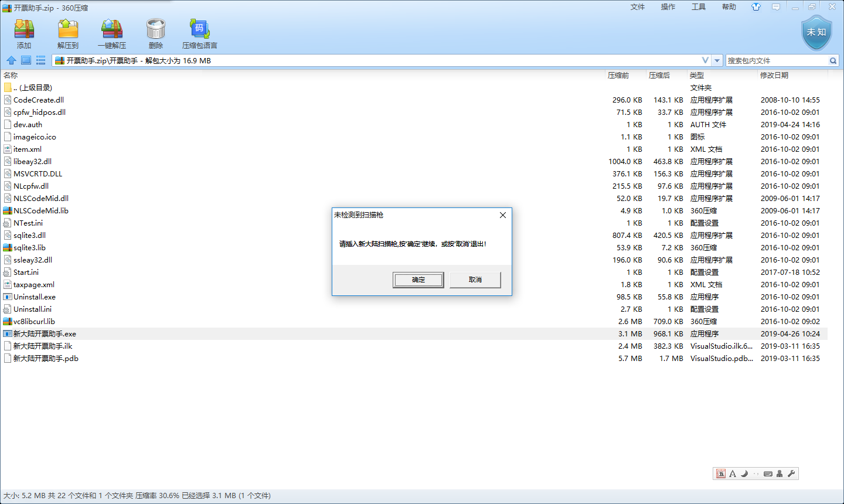Screen dimensions: 844x504
Task: Click the NLSCodeMid.lib archive icon
Action: pyautogui.click(x=8, y=210)
